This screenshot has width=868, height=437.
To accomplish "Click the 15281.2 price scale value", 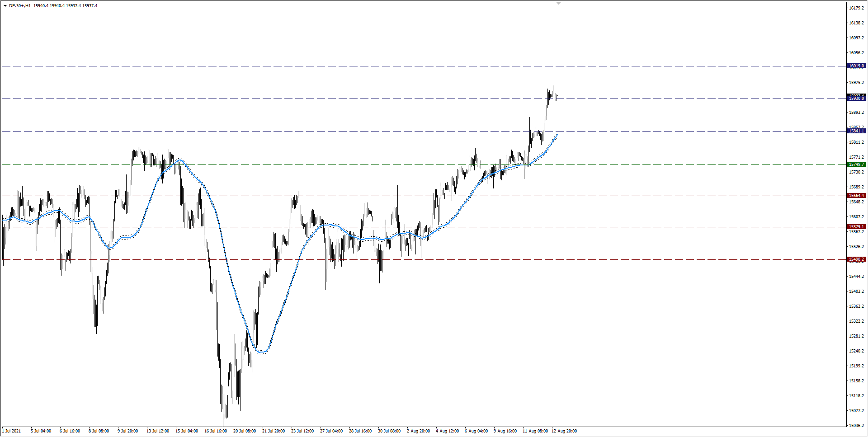I will tap(856, 336).
